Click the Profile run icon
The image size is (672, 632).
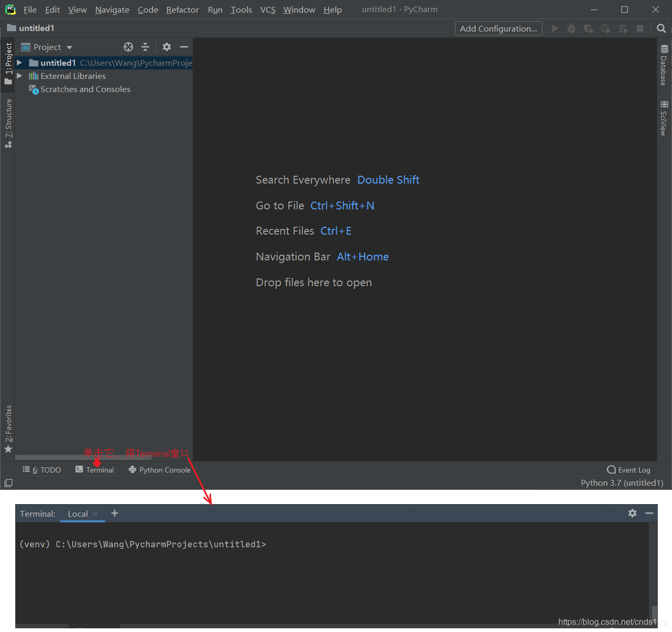606,28
